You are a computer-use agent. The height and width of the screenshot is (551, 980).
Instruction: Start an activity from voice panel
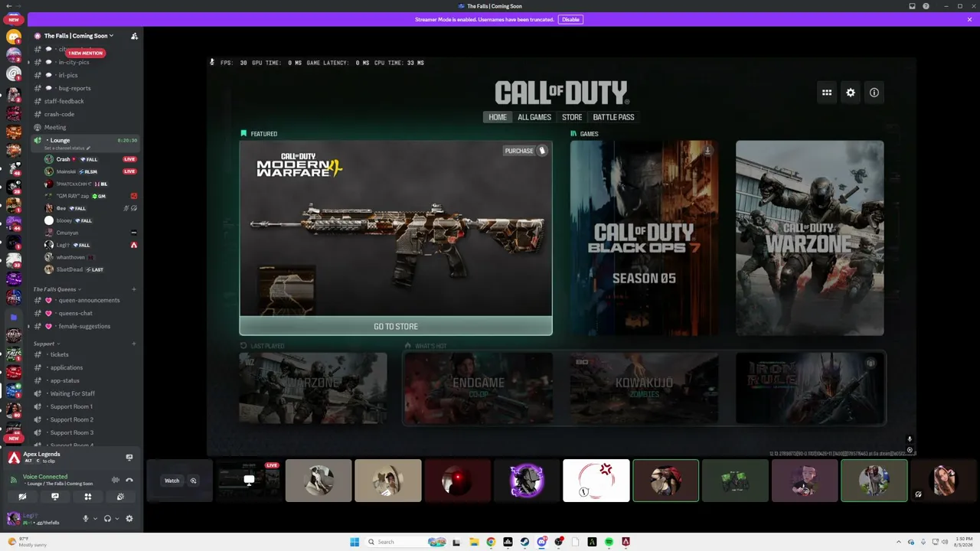(88, 497)
